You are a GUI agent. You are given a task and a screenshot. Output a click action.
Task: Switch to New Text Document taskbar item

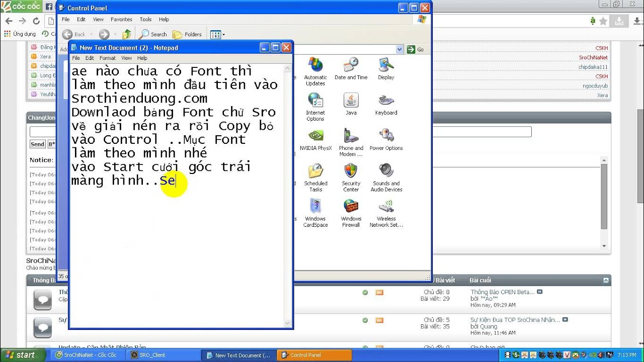pyautogui.click(x=238, y=355)
